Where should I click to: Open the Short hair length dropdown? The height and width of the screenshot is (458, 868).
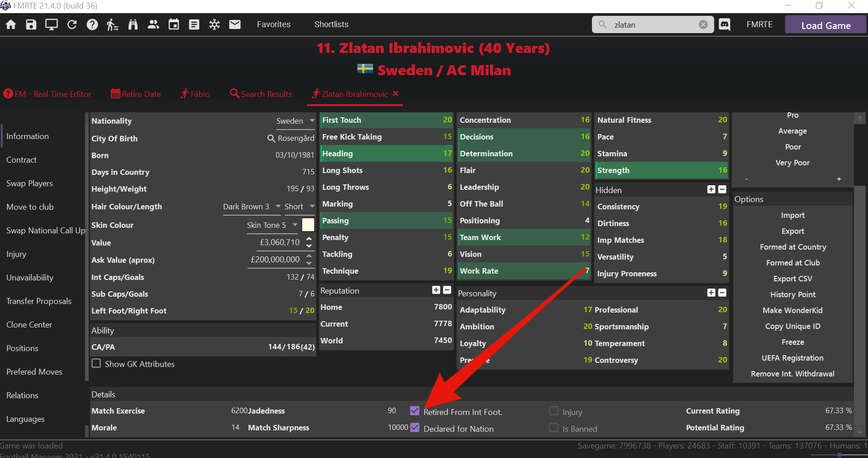click(300, 207)
